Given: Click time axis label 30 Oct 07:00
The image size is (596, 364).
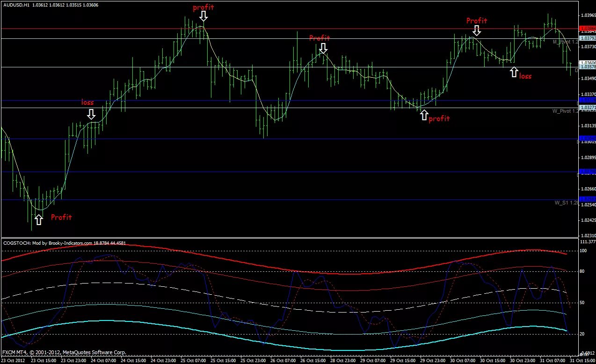Looking at the screenshot, I should [463, 361].
